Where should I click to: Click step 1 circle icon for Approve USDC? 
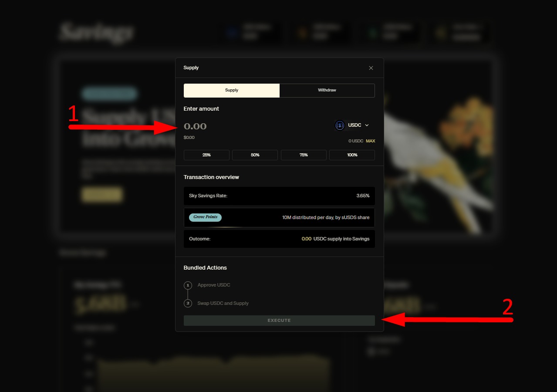(188, 285)
